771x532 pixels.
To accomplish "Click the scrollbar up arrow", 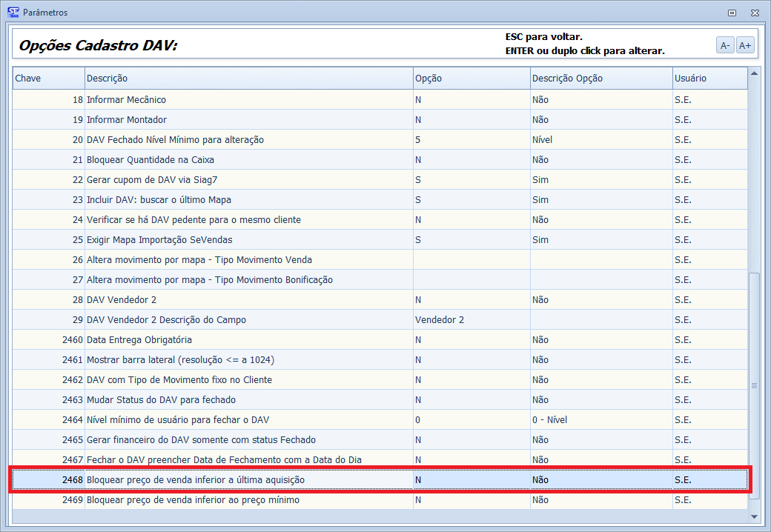I will [755, 73].
